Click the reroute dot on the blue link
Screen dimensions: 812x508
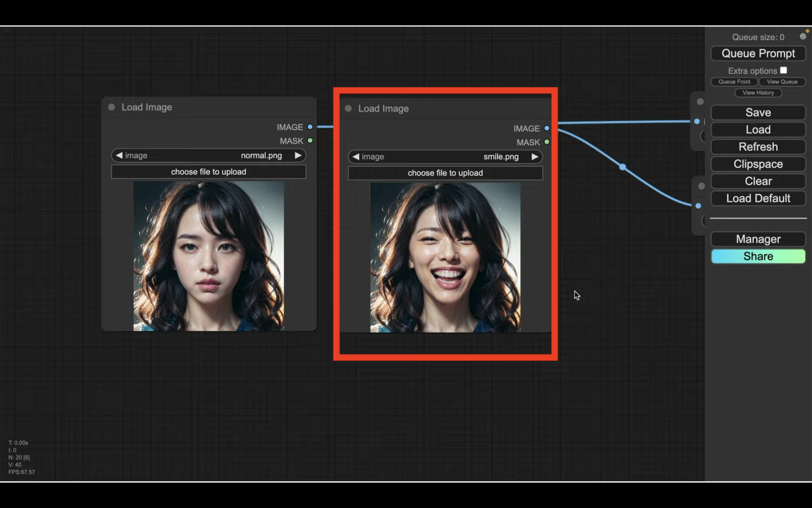pyautogui.click(x=623, y=167)
